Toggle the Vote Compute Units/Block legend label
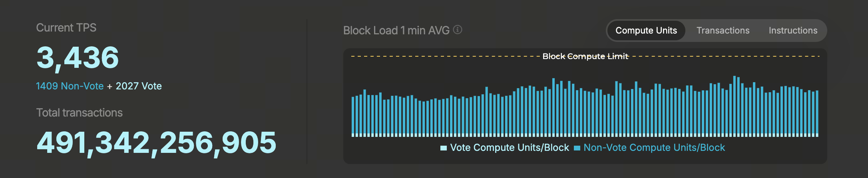Screen dimensions: 868x178 (x=509, y=148)
